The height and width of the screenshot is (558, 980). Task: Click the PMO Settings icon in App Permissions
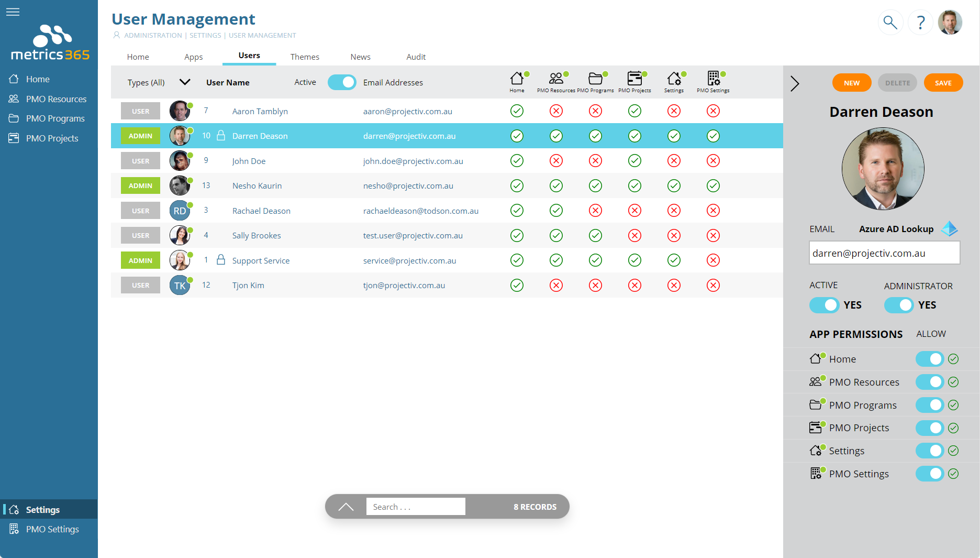[x=816, y=473]
